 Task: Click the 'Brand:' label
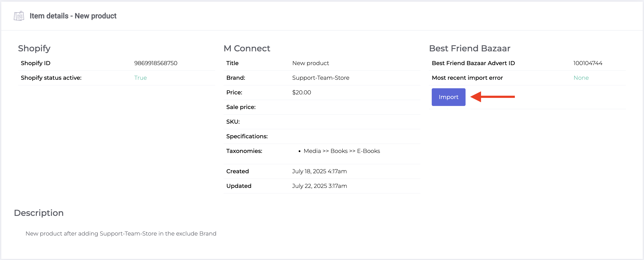pos(235,78)
